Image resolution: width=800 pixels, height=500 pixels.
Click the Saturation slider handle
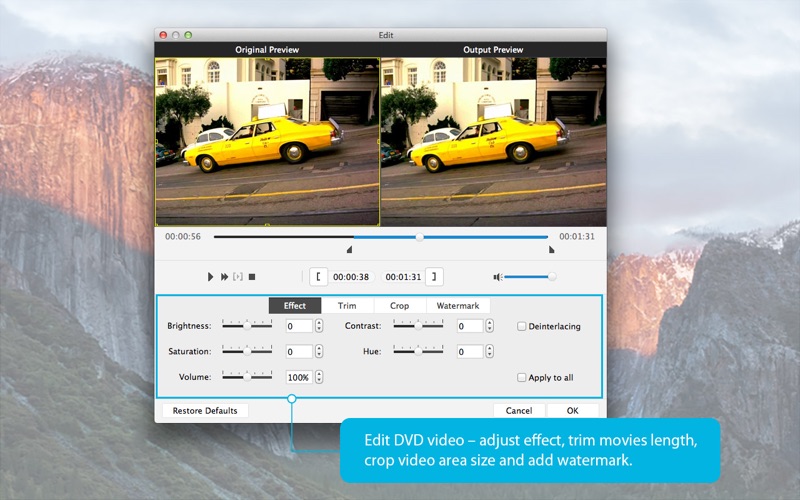point(246,351)
